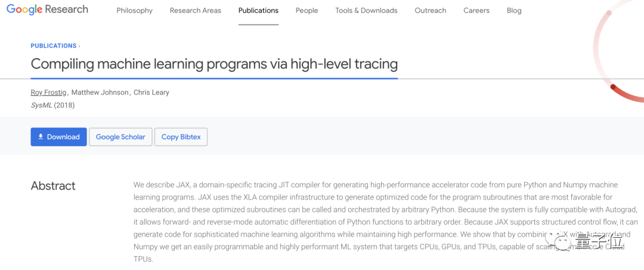Screen dimensions: 644x270
Task: Open the Blog link
Action: coord(513,11)
